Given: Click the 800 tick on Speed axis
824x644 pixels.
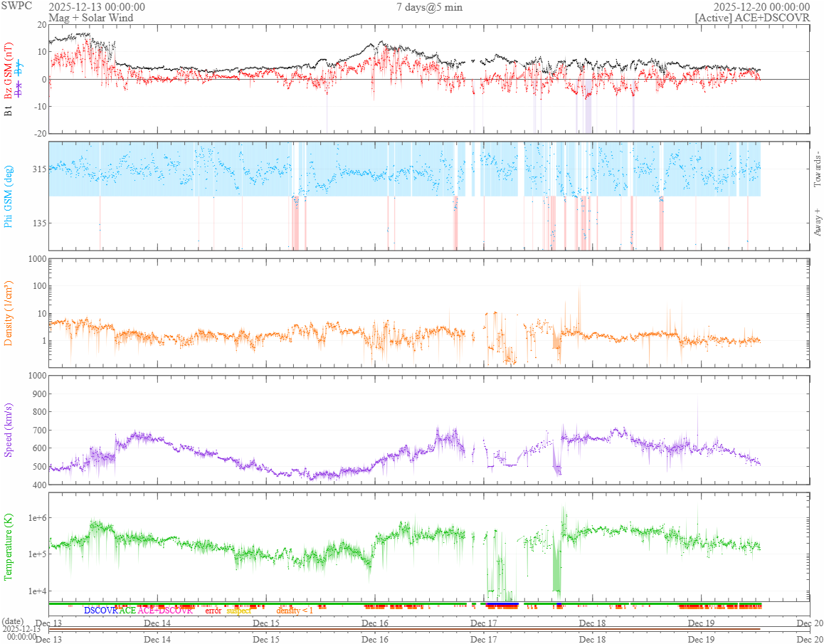Looking at the screenshot, I should click(x=39, y=412).
